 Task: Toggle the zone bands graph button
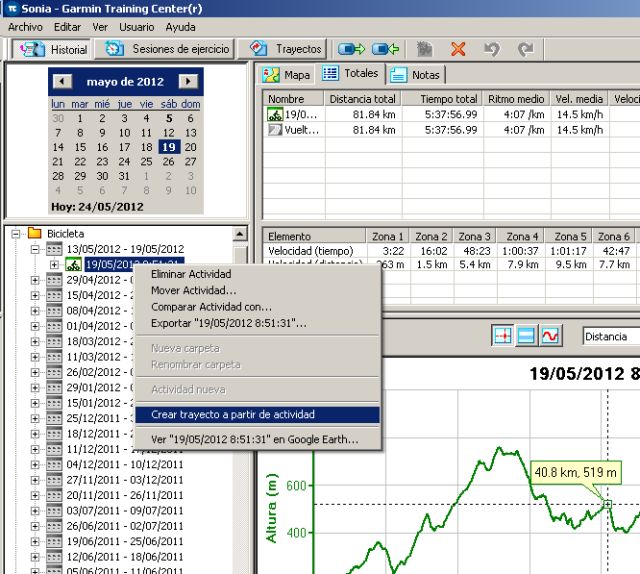(x=526, y=337)
